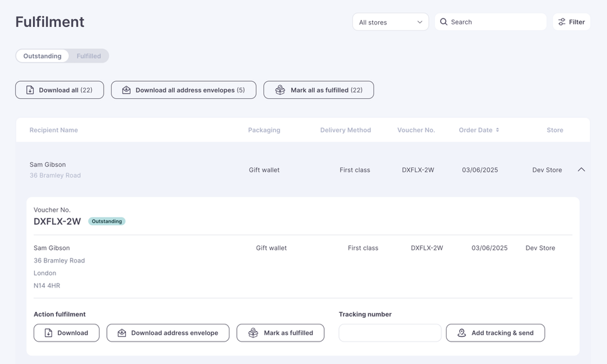This screenshot has height=364, width=607.
Task: Click the Filter sliders icon
Action: [562, 22]
